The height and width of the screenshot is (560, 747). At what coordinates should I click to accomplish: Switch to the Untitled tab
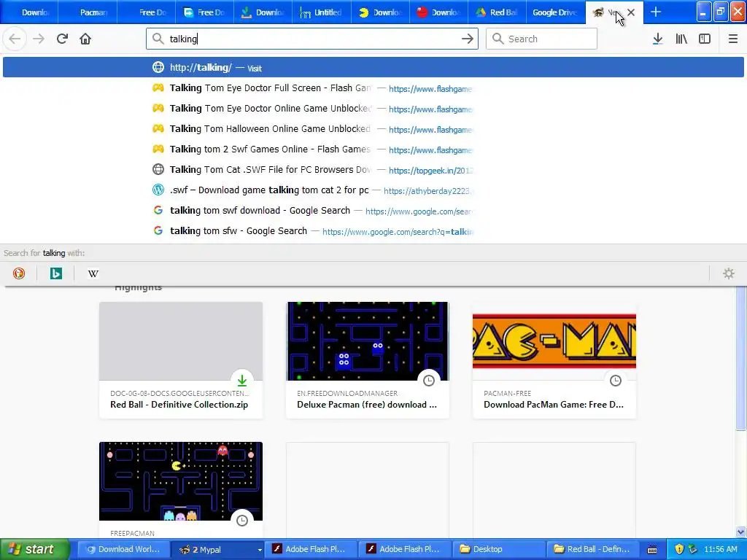coord(322,12)
